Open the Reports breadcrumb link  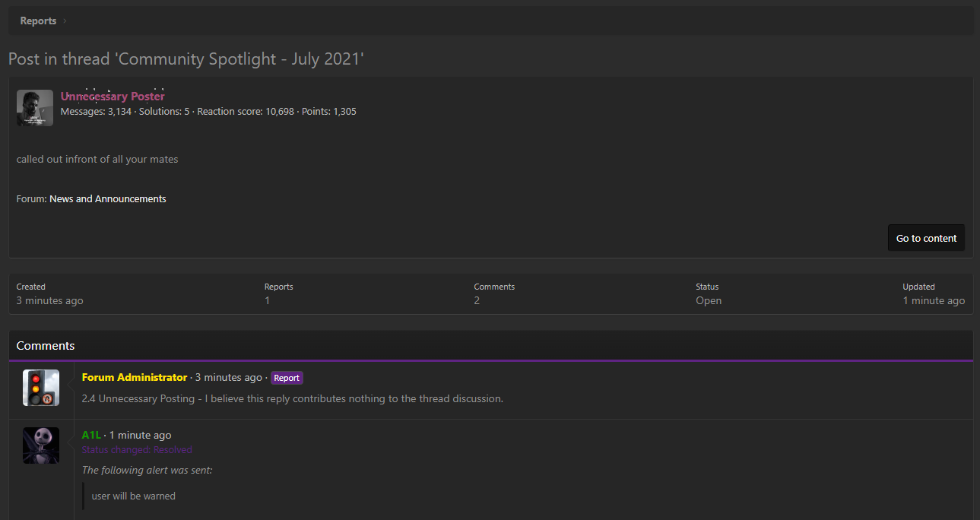pos(37,21)
